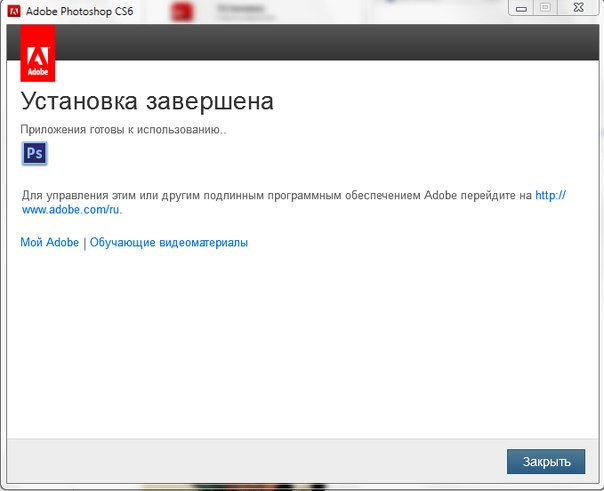This screenshot has width=604, height=491.
Task: Click the Adobe Photoshop CS6 title text
Action: point(79,11)
